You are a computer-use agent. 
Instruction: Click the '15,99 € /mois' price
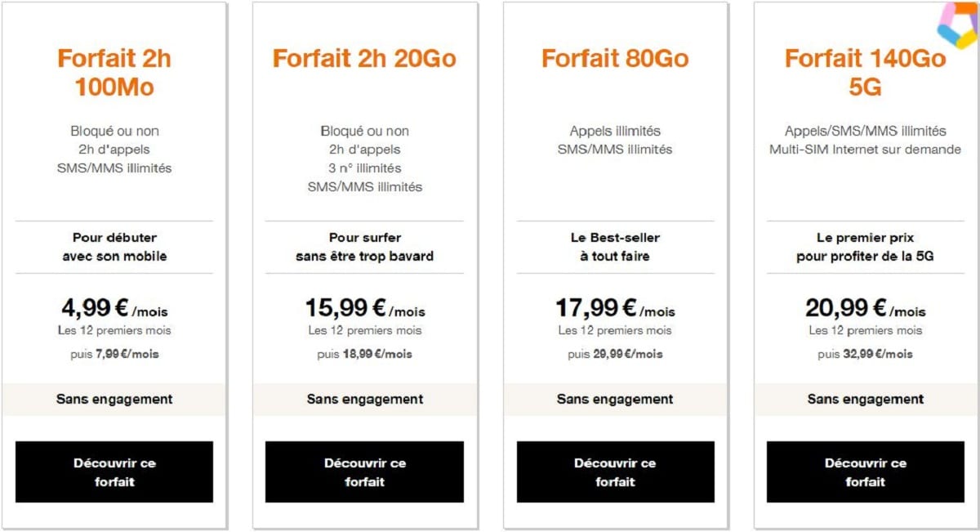(x=364, y=308)
